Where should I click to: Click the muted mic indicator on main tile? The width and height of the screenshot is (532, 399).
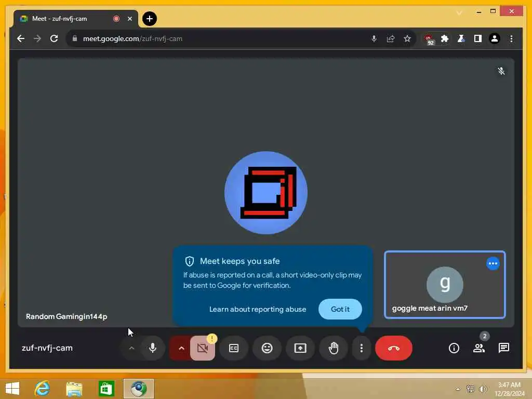pos(501,71)
